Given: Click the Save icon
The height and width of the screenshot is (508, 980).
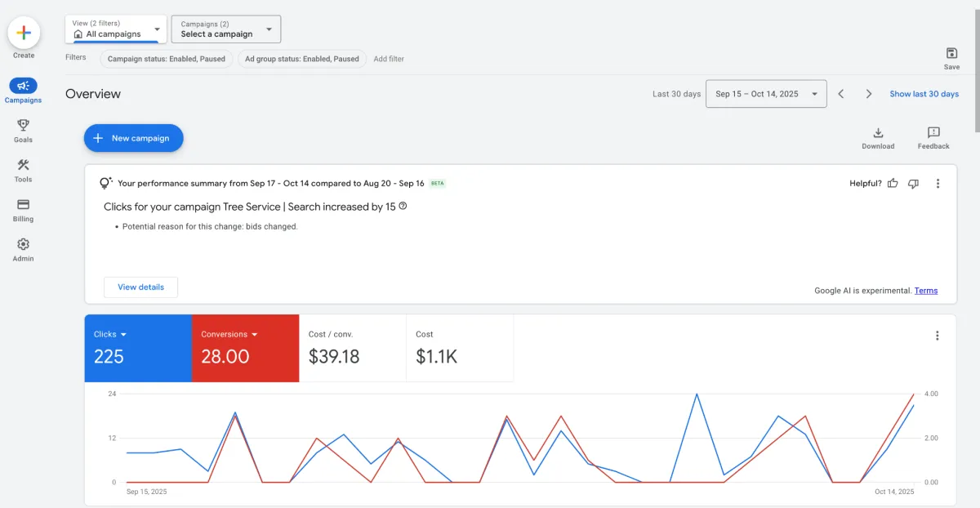Looking at the screenshot, I should tap(951, 53).
